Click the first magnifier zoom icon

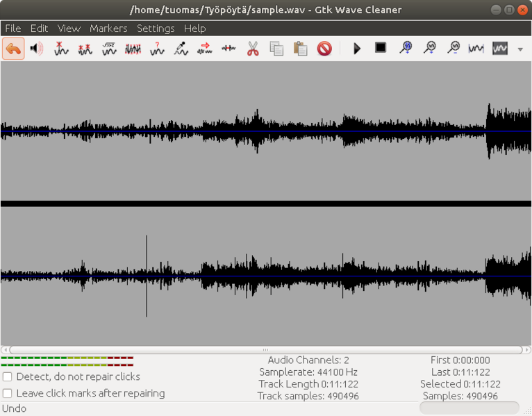(406, 48)
